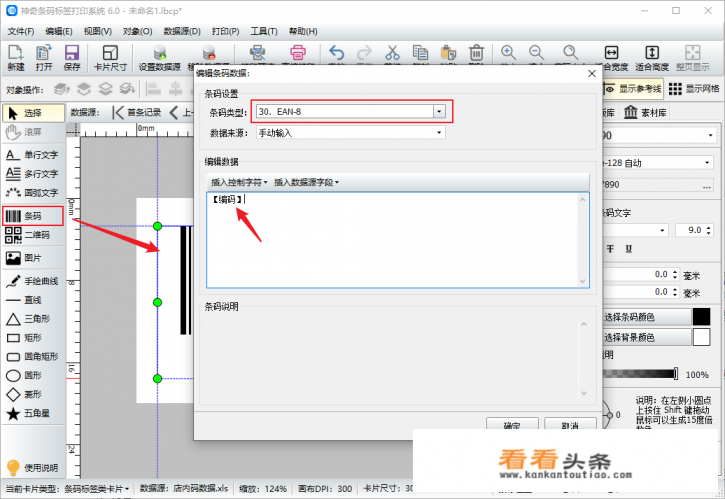Toggle the underline U format button

pos(628,249)
